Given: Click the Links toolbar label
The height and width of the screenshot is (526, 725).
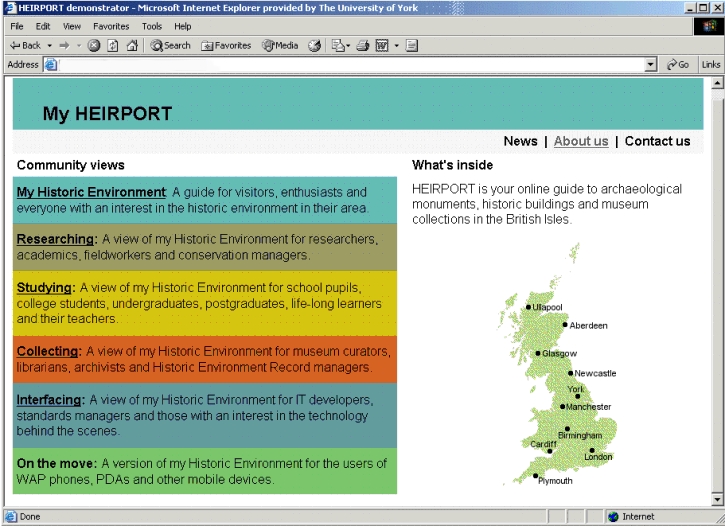Looking at the screenshot, I should 711,65.
